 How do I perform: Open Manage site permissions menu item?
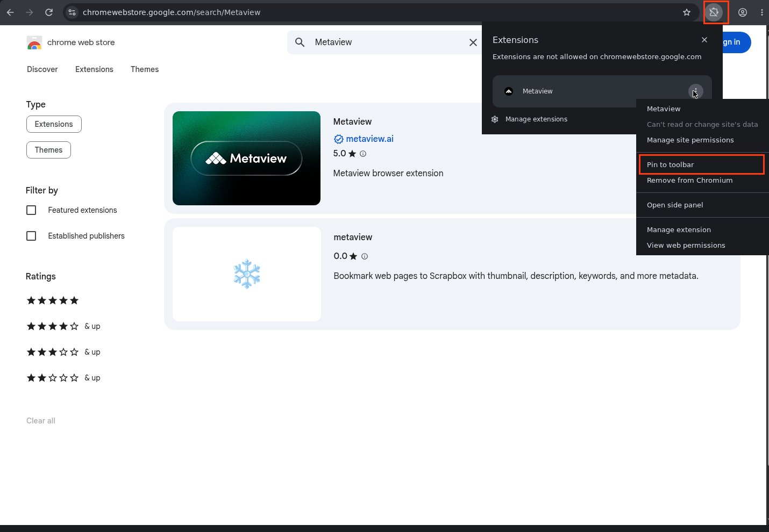tap(702, 140)
